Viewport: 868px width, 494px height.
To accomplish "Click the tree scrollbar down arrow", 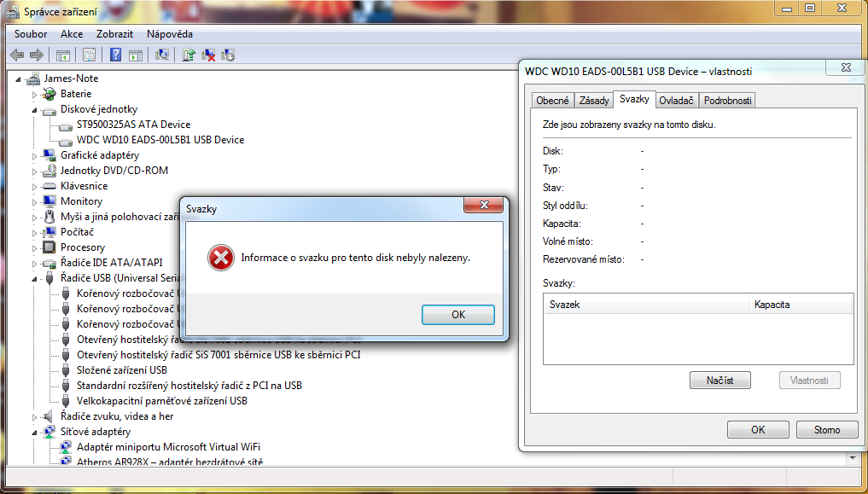I will point(853,459).
